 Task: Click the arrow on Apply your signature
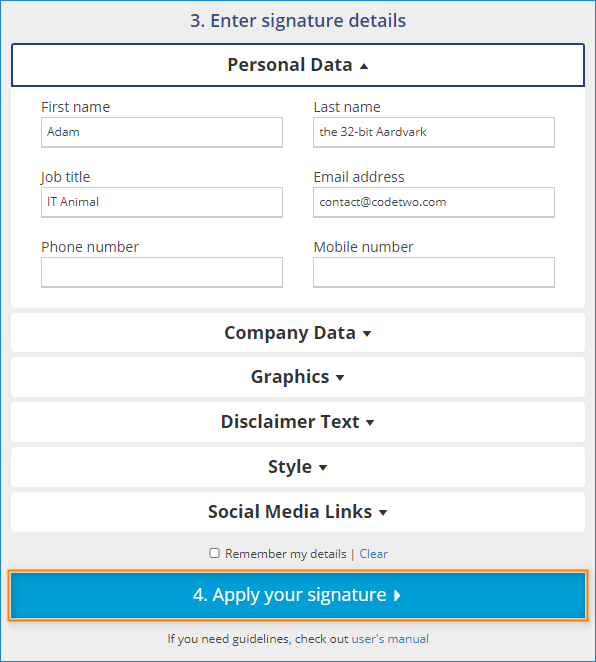397,595
